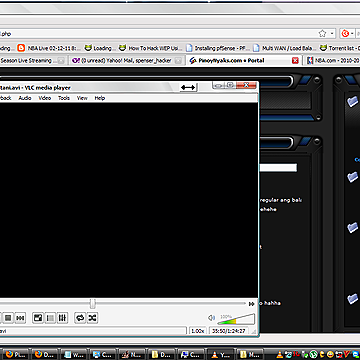Open VLC extended settings equalizer

[62, 318]
